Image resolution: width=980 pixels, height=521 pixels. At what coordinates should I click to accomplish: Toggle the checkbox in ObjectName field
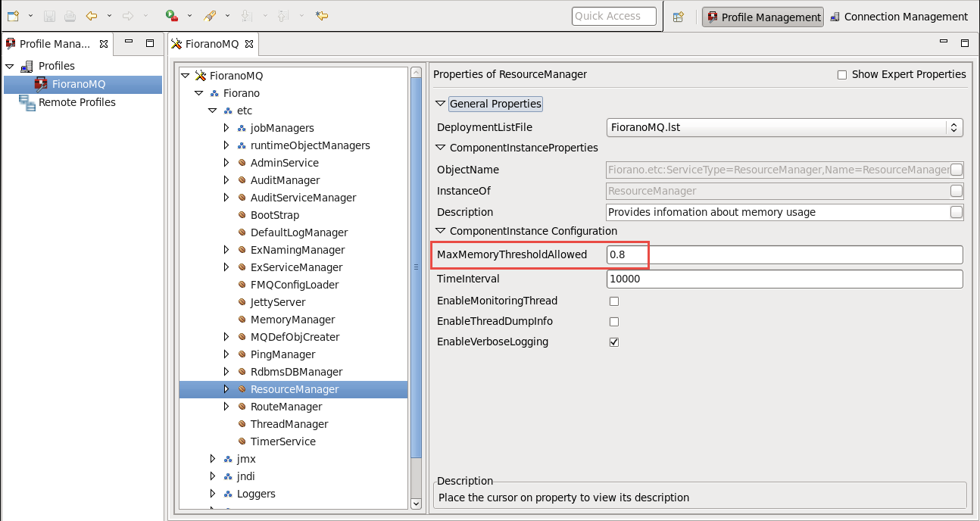[957, 170]
